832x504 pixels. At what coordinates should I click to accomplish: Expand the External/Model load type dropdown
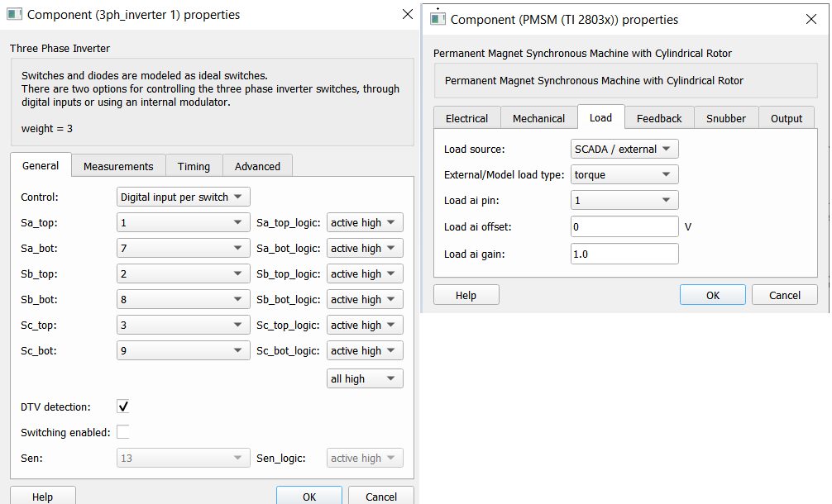pyautogui.click(x=624, y=175)
